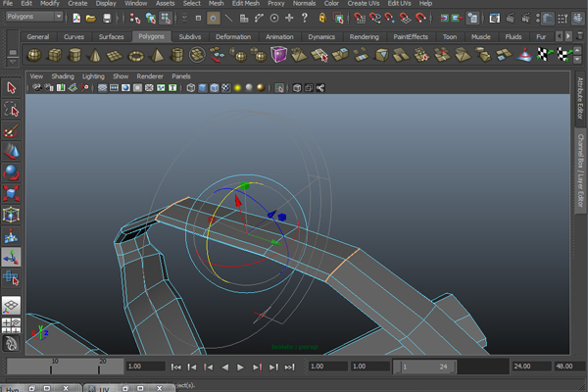The height and width of the screenshot is (392, 588).
Task: Toggle snap to points magnet icon
Action: pyautogui.click(x=390, y=18)
